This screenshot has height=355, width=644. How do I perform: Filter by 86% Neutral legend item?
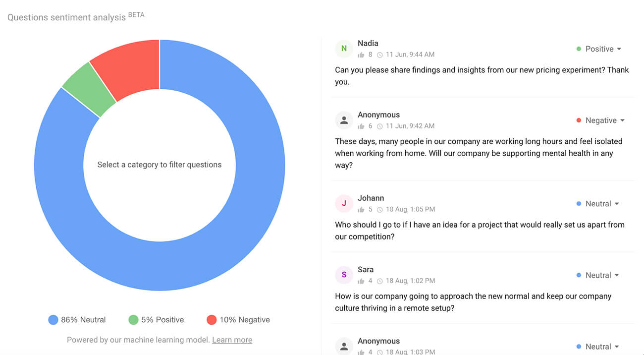(77, 320)
